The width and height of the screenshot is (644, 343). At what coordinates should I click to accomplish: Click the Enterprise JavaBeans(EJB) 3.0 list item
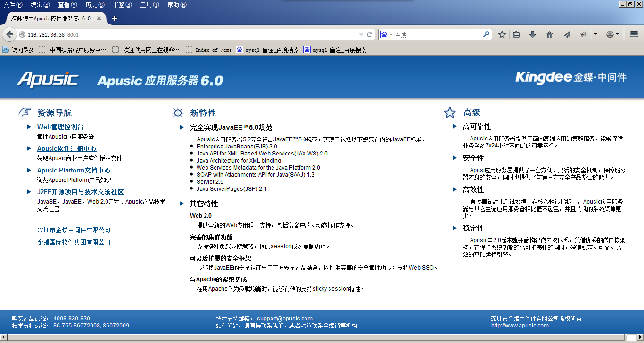[237, 147]
